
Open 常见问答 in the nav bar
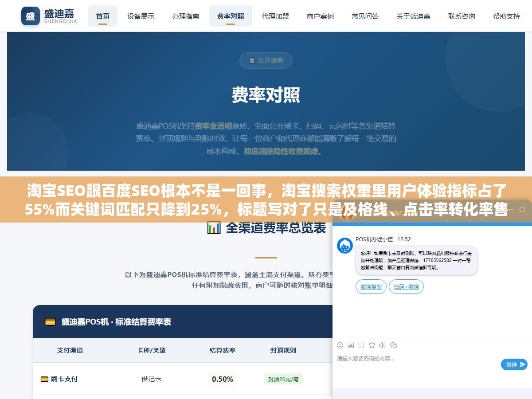tap(365, 16)
